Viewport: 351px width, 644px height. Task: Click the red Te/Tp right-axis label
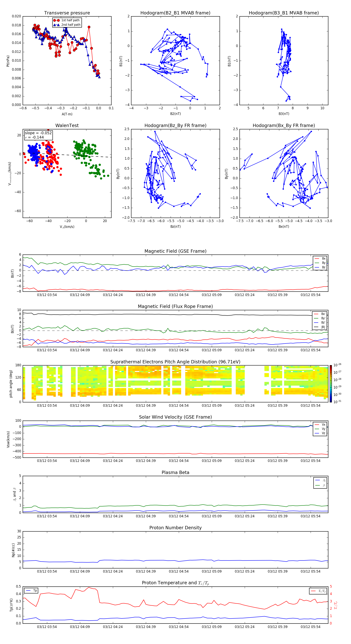[x=336, y=605]
